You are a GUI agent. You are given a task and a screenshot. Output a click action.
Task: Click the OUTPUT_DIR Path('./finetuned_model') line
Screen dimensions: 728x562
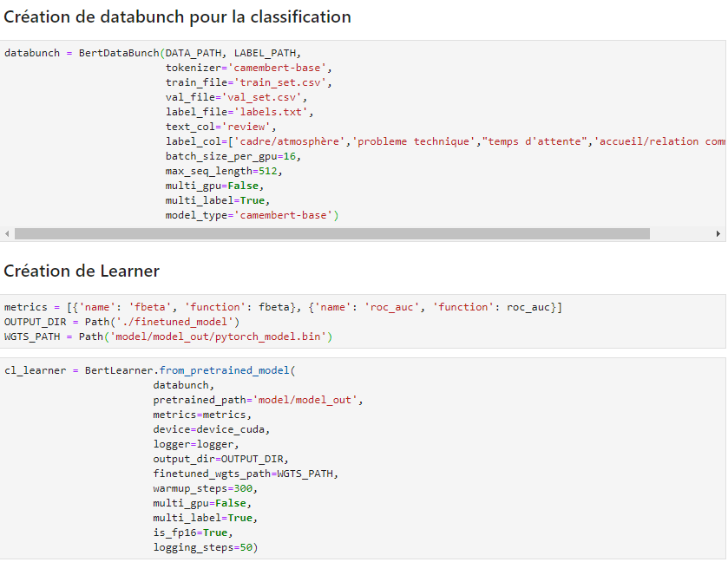click(121, 322)
